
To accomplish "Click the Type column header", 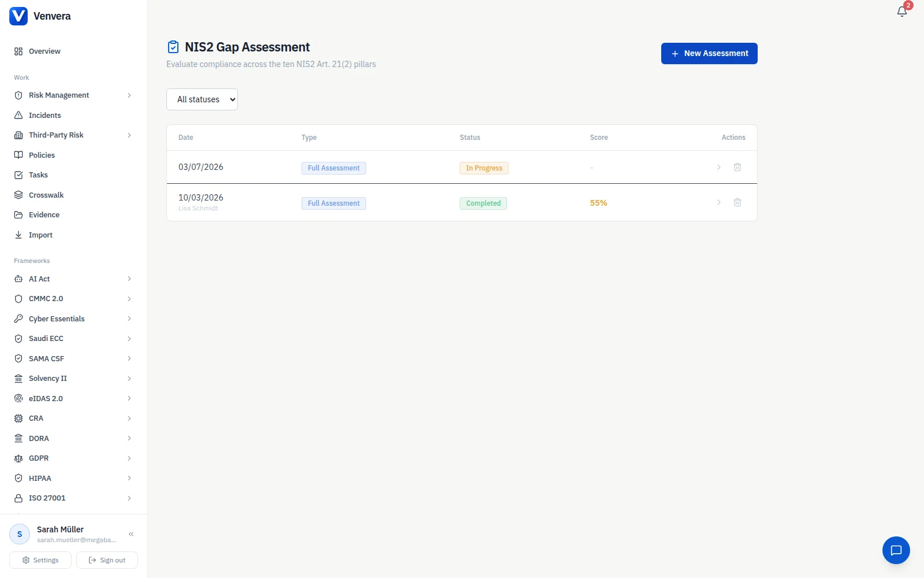I will point(309,138).
